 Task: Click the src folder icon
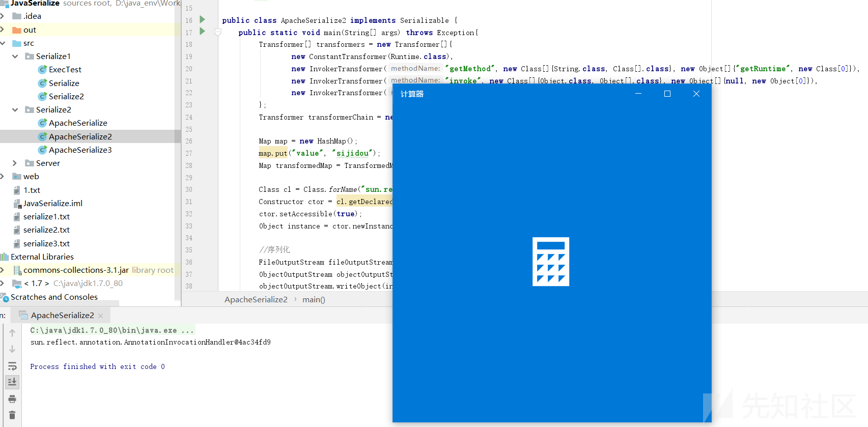coord(17,43)
